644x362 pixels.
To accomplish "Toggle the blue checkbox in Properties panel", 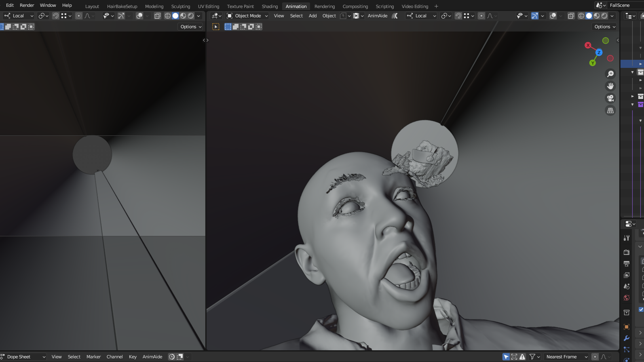I will 641,309.
